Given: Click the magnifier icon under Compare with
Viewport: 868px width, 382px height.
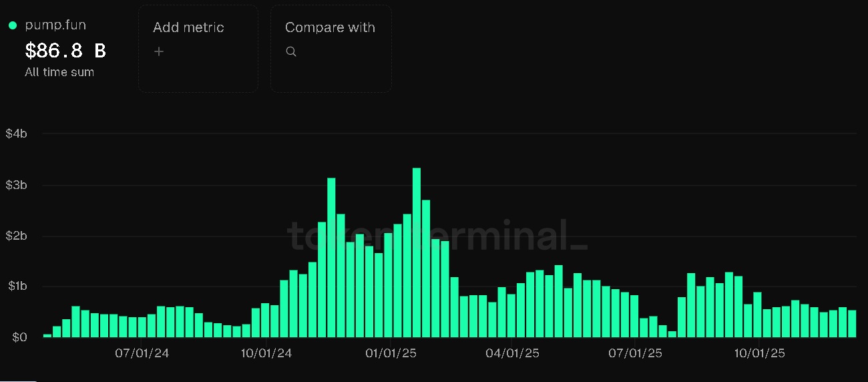Looking at the screenshot, I should 291,51.
